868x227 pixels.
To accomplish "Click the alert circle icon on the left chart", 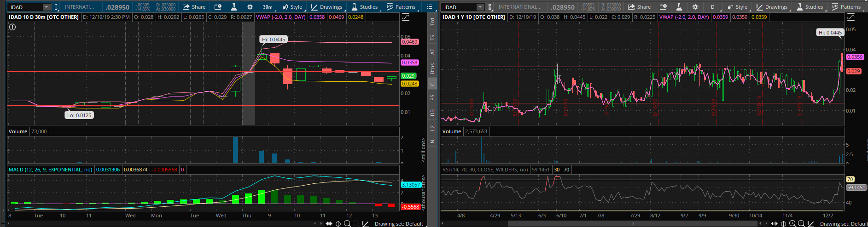I will 12,27.
